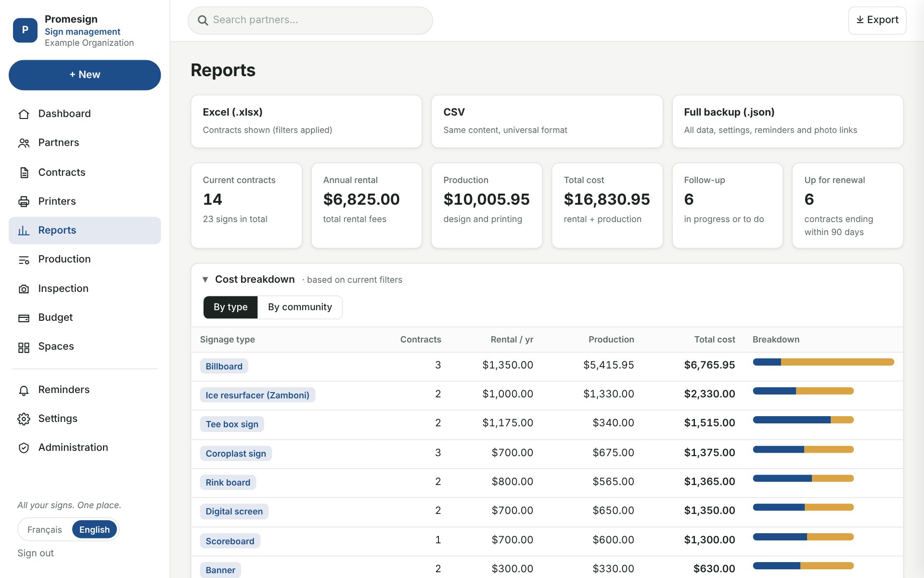Click the Production list icon
This screenshot has width=924, height=578.
(x=24, y=260)
